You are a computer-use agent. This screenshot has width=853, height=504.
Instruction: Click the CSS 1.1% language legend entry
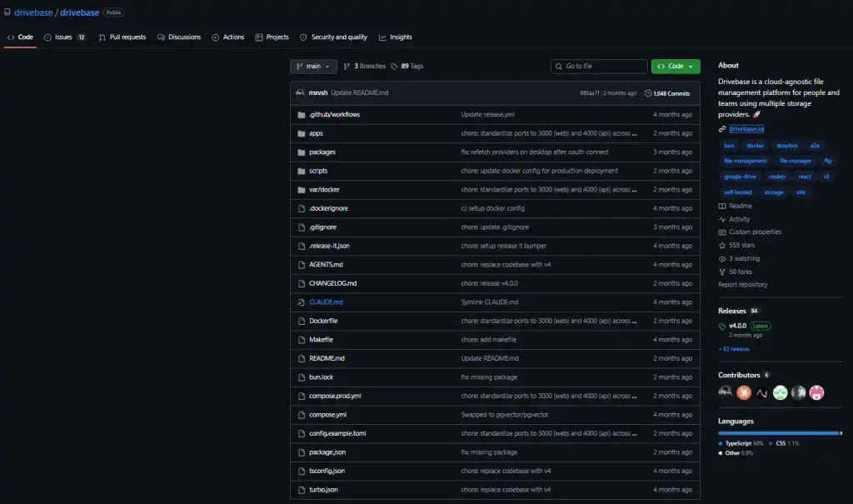[784, 443]
